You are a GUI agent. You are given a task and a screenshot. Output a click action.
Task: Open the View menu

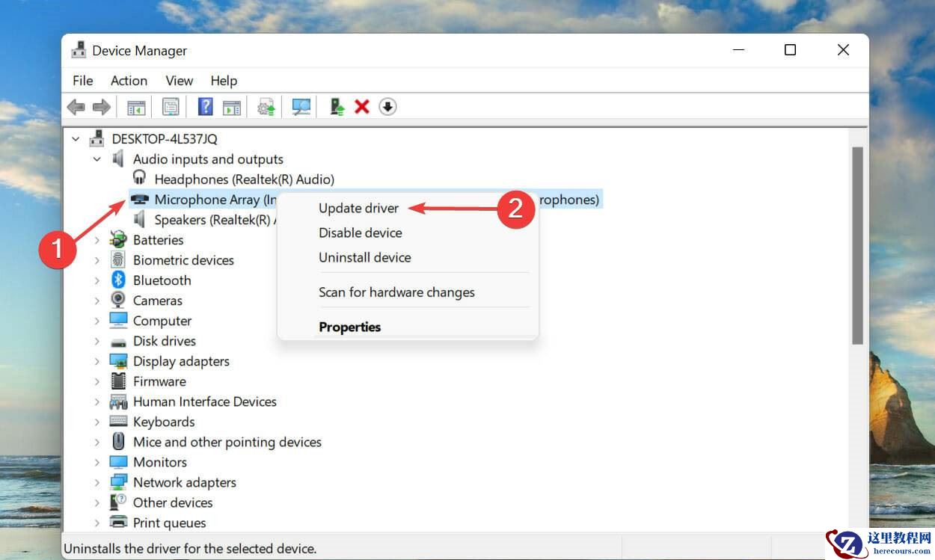click(x=179, y=81)
